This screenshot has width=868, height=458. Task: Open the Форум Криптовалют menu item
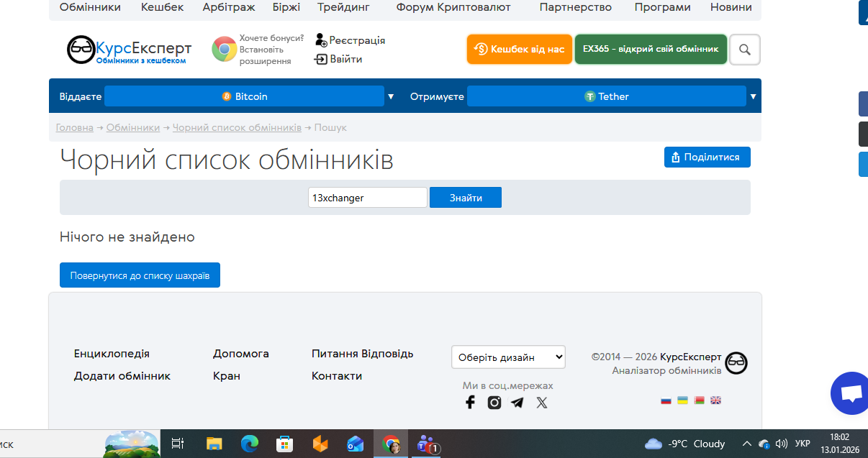(453, 7)
